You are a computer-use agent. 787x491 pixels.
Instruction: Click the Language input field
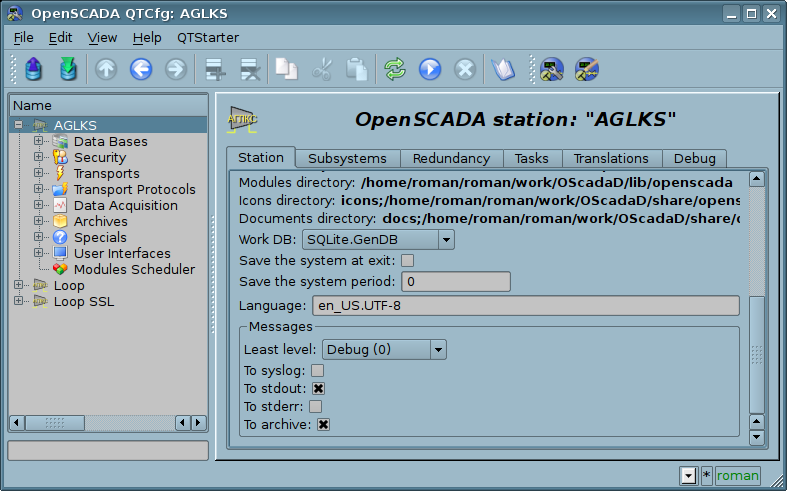point(525,305)
